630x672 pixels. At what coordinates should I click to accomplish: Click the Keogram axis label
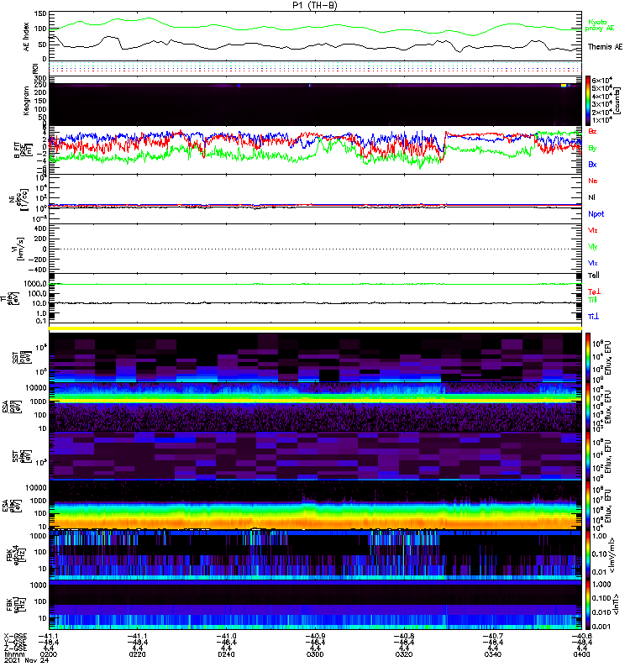tap(26, 100)
